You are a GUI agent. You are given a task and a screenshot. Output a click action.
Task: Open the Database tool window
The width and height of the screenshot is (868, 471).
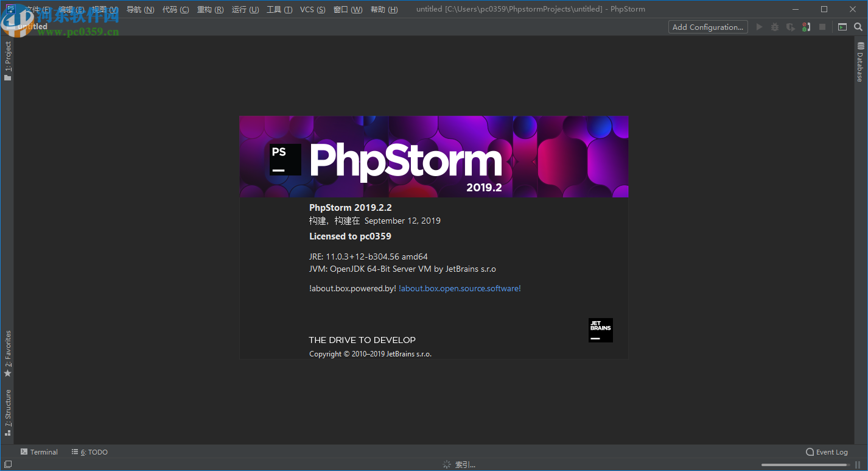[860, 62]
